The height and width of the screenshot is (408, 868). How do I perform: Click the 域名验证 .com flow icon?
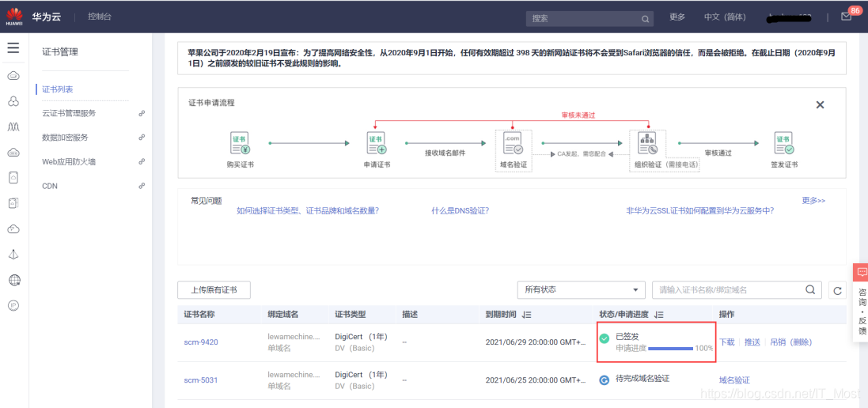tap(514, 143)
